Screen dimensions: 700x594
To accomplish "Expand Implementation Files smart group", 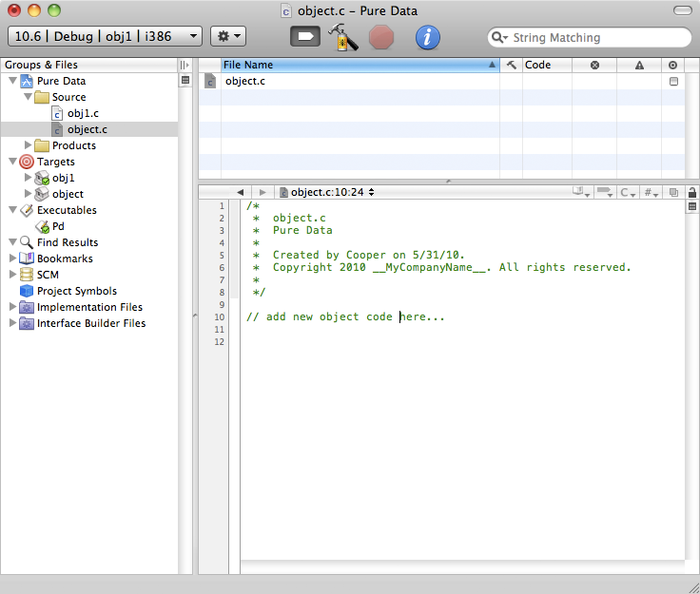I will pos(13,307).
